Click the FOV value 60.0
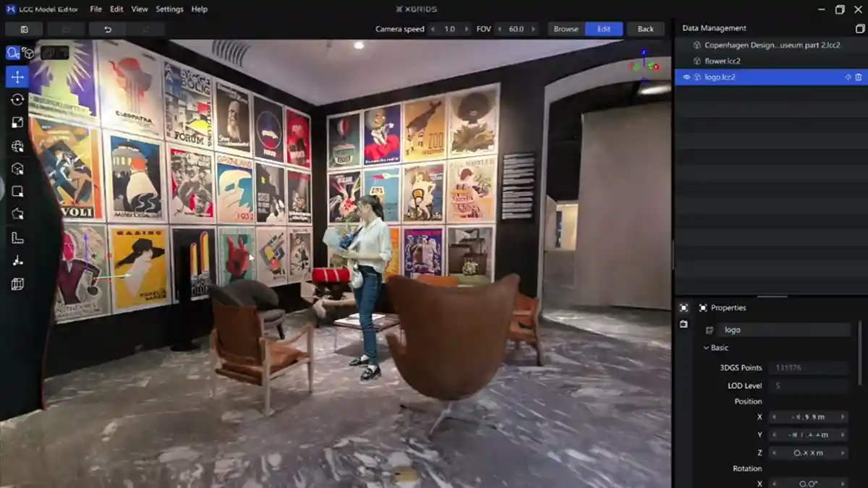Screen dimensions: 868x488 [x=516, y=29]
